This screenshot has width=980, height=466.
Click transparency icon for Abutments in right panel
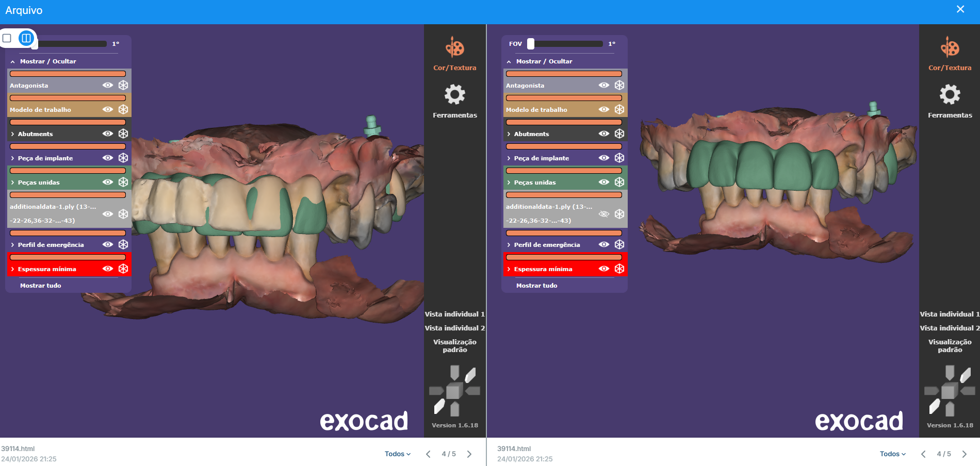tap(619, 134)
